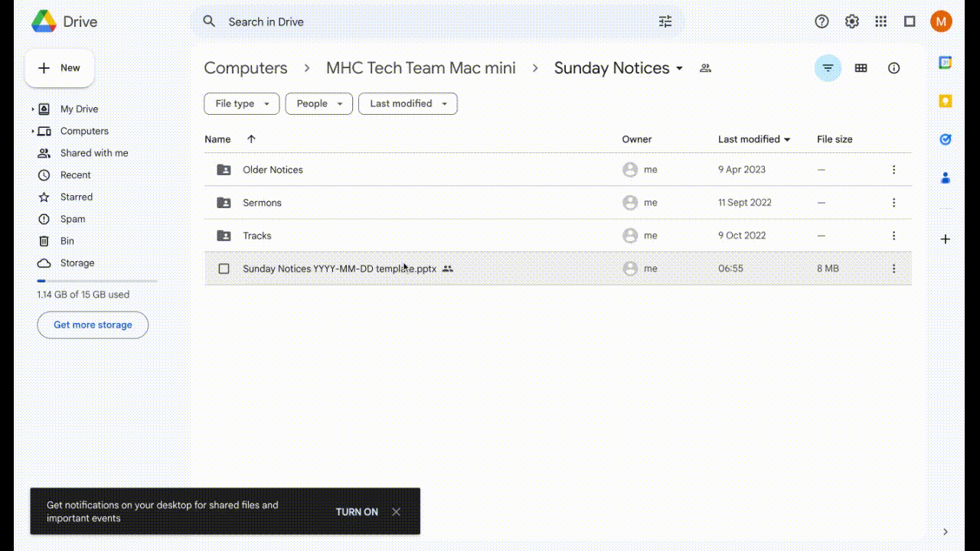
Task: View details info panel icon
Action: click(893, 68)
